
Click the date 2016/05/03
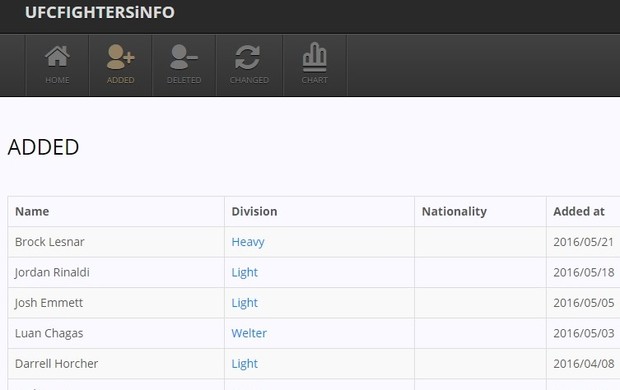click(584, 333)
